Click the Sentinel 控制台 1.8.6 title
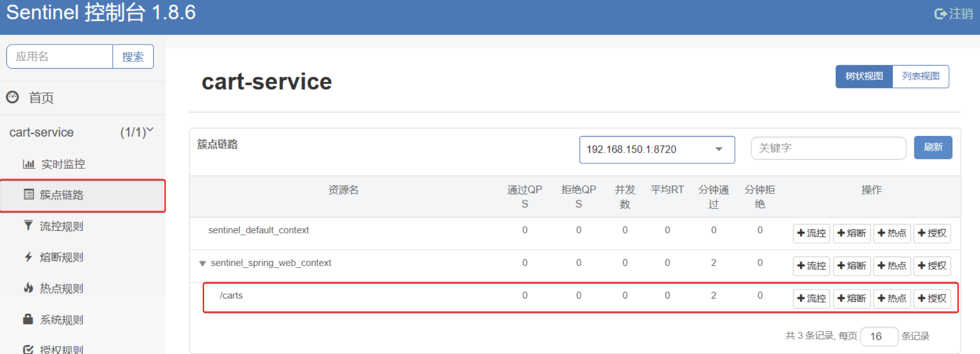This screenshot has width=980, height=354. [101, 12]
